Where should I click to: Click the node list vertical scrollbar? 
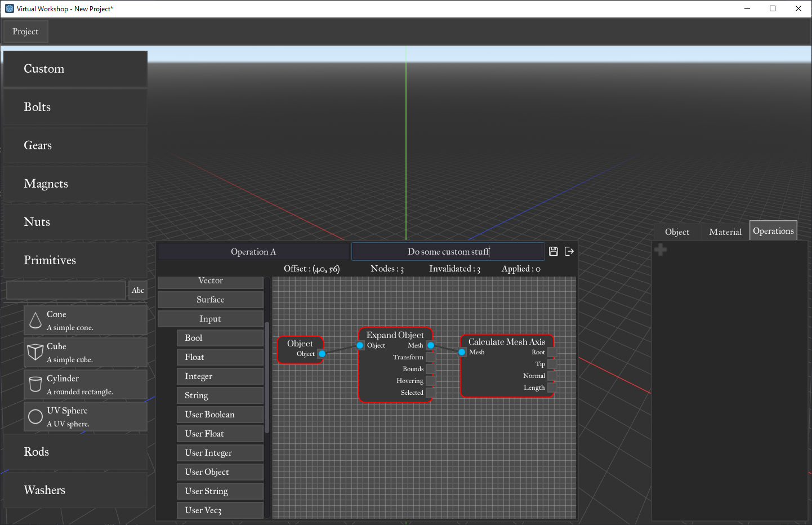click(267, 377)
